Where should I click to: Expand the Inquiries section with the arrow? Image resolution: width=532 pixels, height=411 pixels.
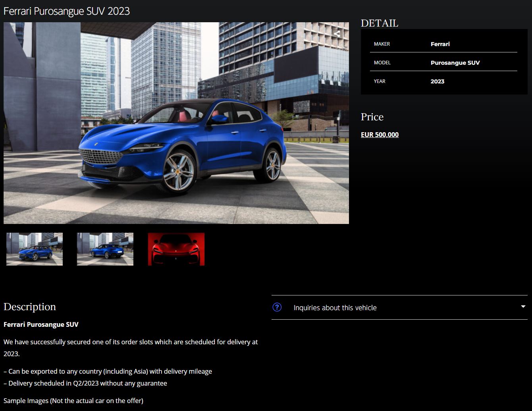(523, 307)
